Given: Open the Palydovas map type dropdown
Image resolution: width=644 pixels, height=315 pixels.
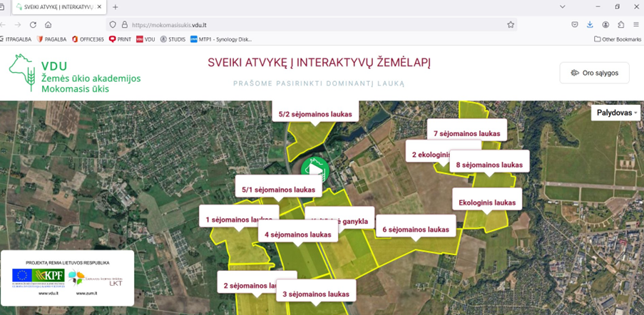Looking at the screenshot, I should 617,113.
